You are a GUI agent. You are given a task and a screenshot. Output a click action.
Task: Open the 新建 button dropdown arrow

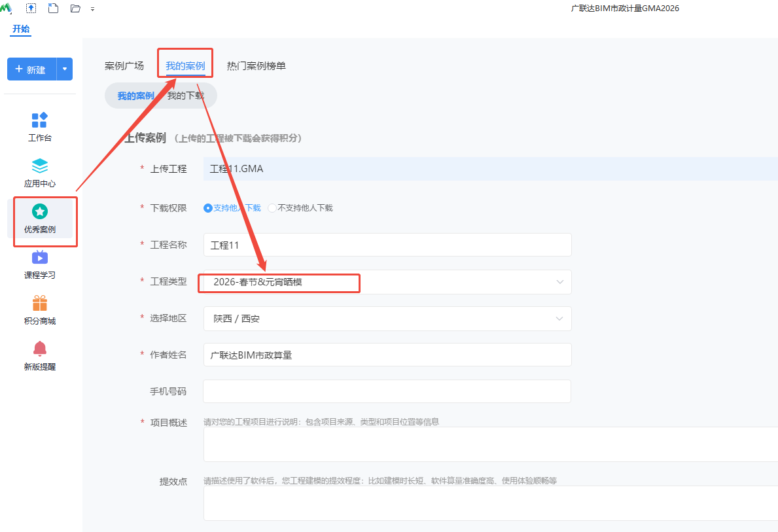tap(64, 69)
